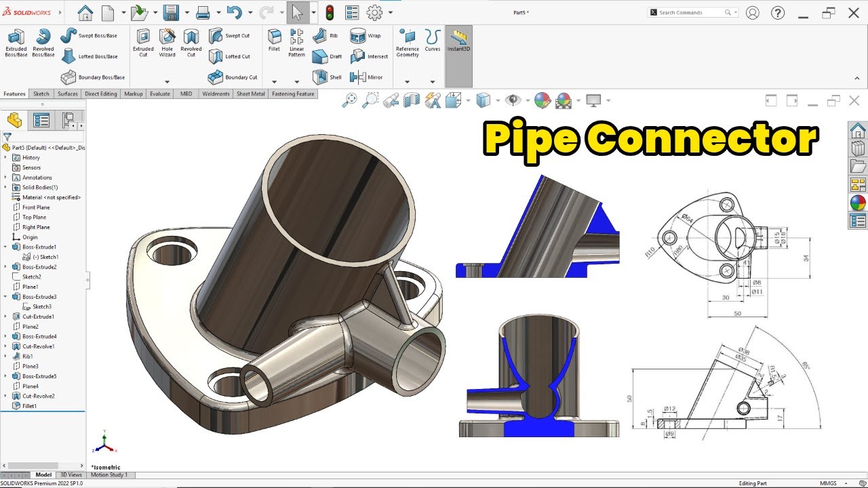Open the Evaluate tab
This screenshot has width=868, height=488.
[x=160, y=94]
